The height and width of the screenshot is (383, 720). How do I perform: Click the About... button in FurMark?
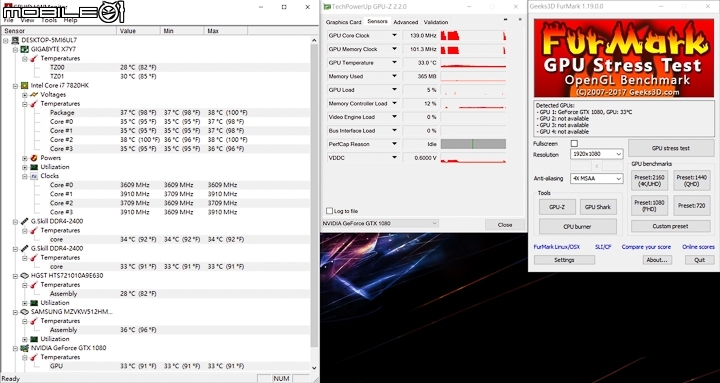(x=657, y=260)
